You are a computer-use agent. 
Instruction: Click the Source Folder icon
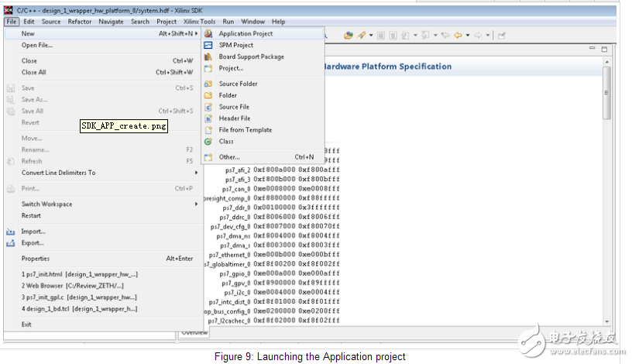point(208,84)
